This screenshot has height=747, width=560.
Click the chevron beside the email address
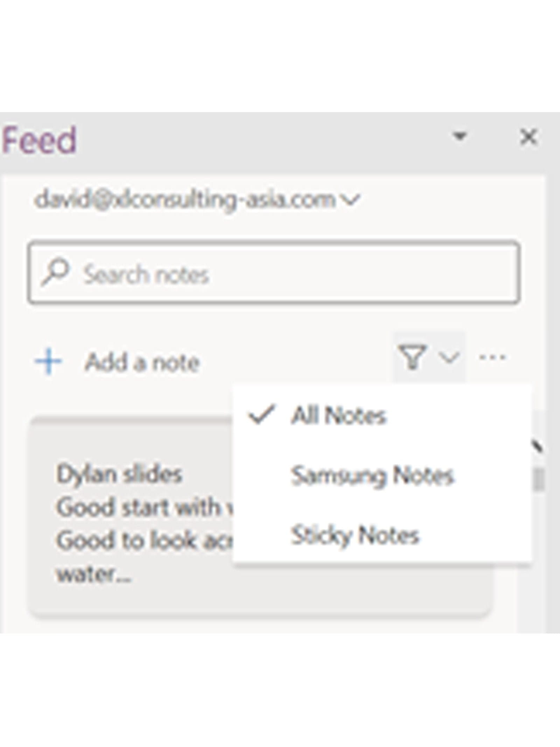[351, 200]
